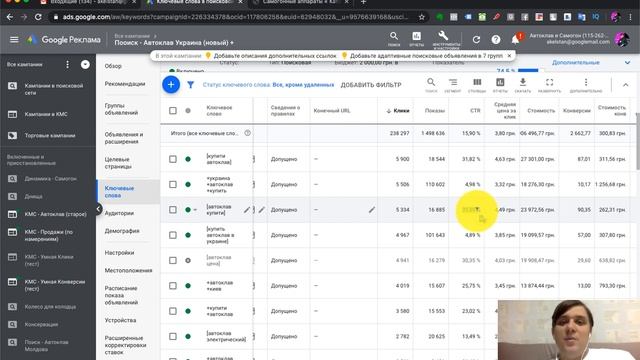Viewport: 640px width, 360px height.
Task: Sort table by the Клики column header
Action: click(398, 111)
